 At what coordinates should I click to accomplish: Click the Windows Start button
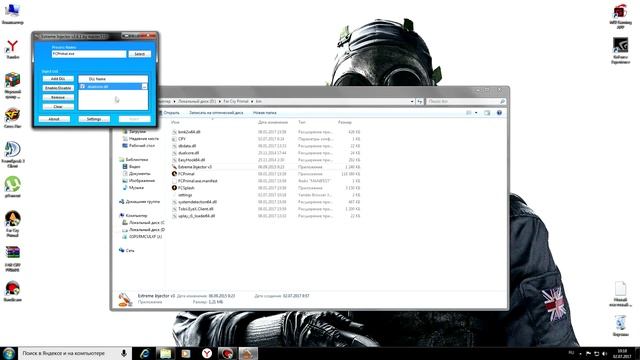click(9, 353)
